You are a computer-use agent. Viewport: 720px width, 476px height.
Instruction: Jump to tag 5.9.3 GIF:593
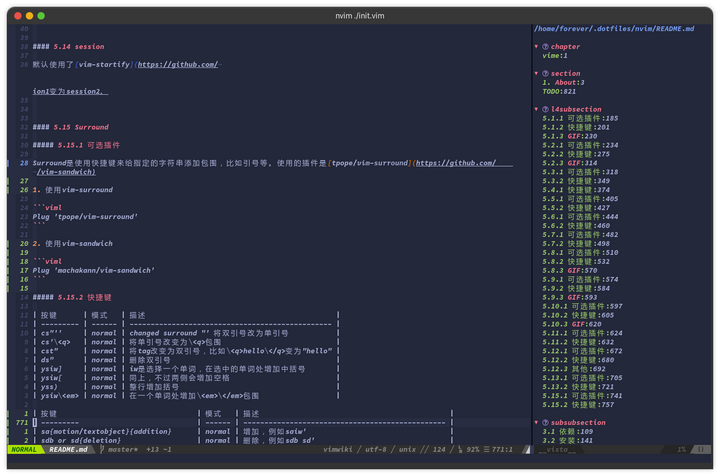point(569,297)
